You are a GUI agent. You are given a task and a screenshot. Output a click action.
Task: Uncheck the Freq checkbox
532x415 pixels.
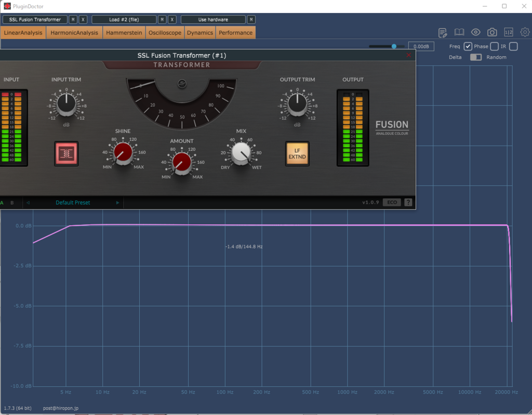pyautogui.click(x=468, y=46)
